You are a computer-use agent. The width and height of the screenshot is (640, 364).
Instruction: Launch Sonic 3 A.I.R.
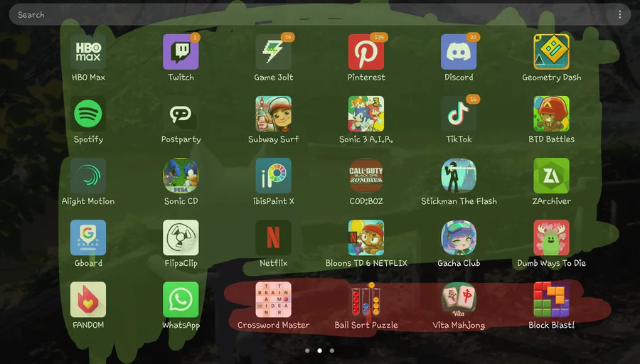click(366, 114)
